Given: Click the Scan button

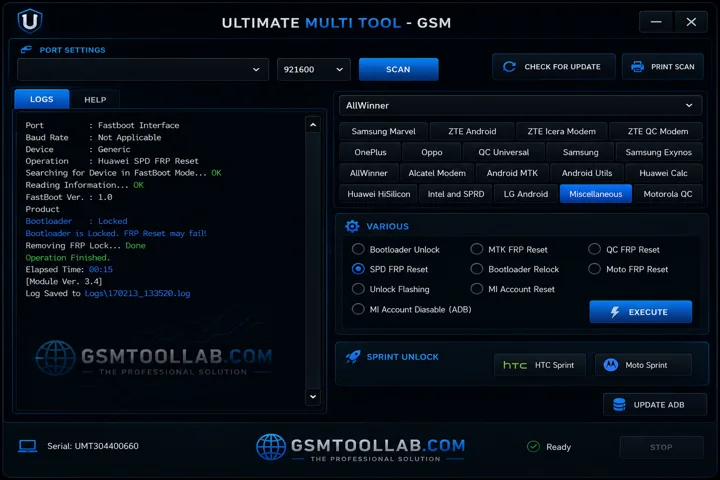Looking at the screenshot, I should pyautogui.click(x=399, y=69).
